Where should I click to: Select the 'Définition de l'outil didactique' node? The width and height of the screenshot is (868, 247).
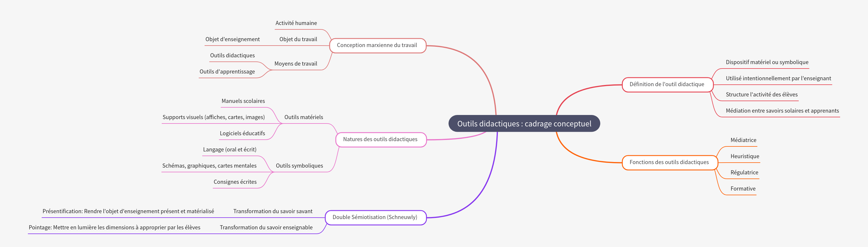click(667, 84)
